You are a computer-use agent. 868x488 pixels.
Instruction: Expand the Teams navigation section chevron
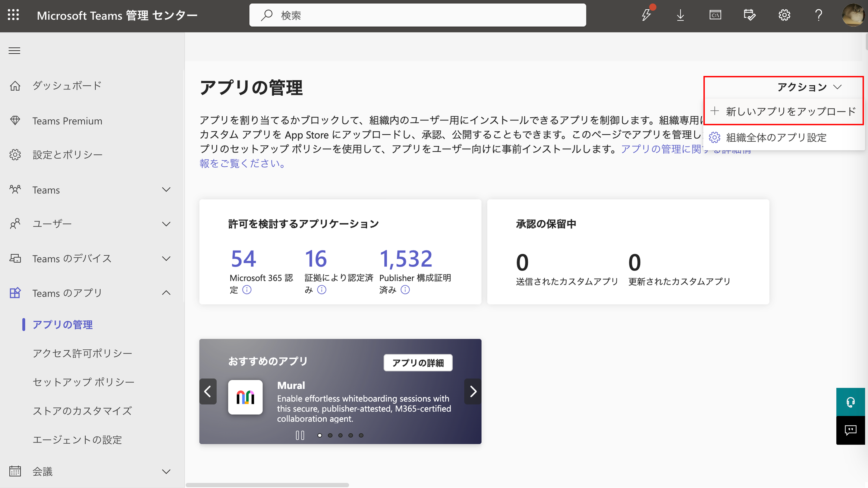166,190
